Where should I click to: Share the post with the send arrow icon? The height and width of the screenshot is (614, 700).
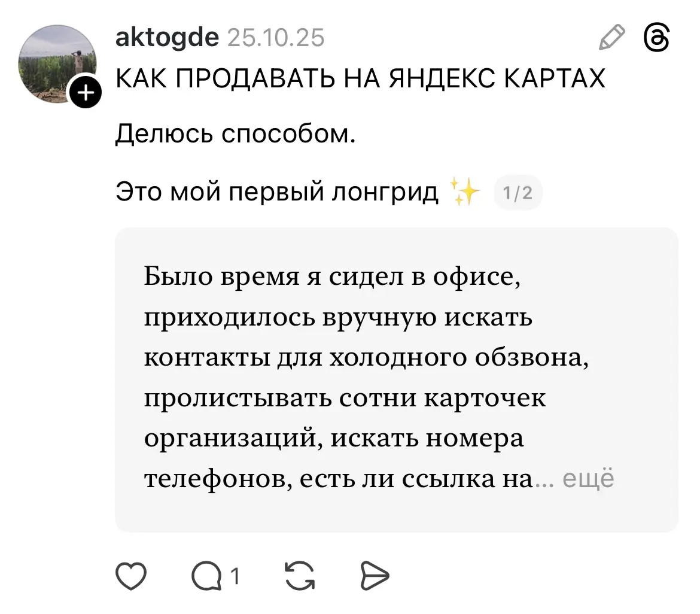click(374, 576)
